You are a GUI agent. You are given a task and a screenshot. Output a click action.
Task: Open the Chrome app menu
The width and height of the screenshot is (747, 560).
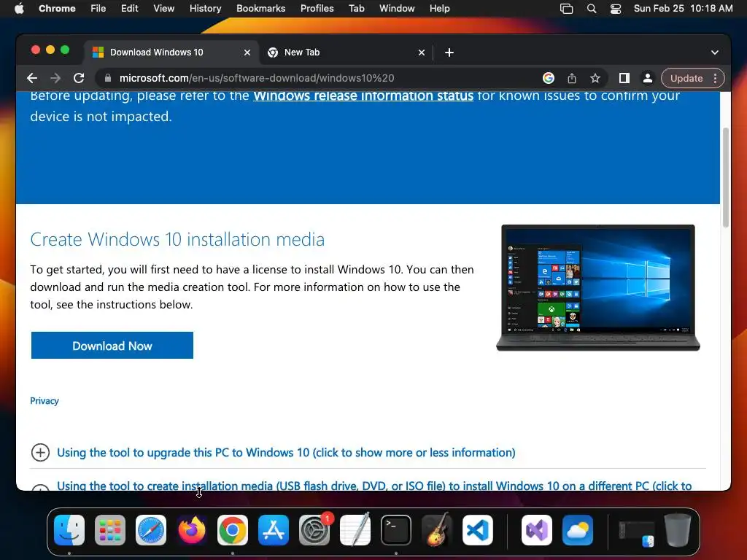tap(57, 9)
